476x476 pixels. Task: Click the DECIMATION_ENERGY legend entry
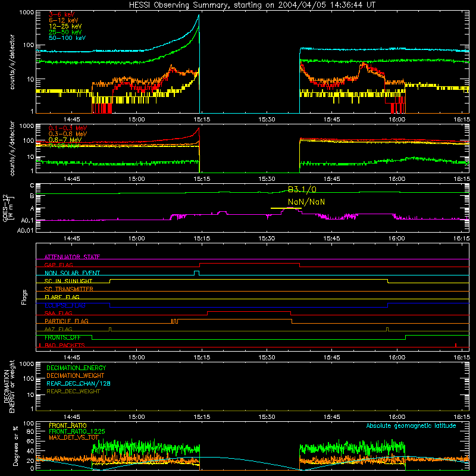coord(76,368)
